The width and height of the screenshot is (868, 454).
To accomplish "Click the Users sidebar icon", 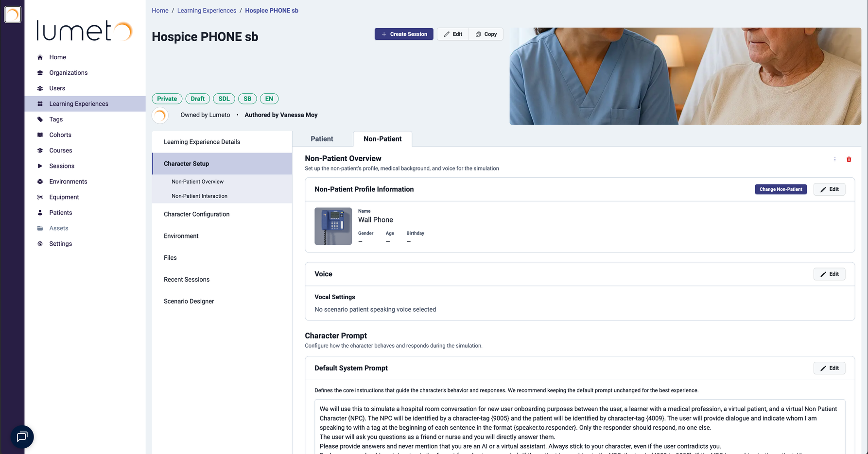I will tap(40, 88).
